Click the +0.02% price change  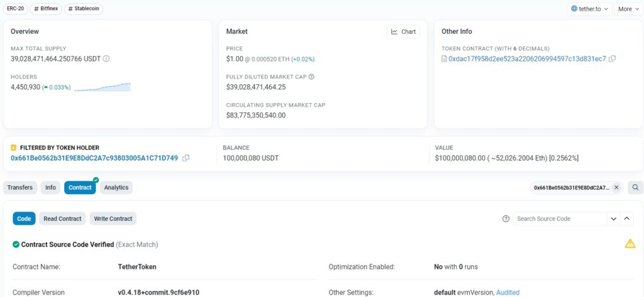303,59
